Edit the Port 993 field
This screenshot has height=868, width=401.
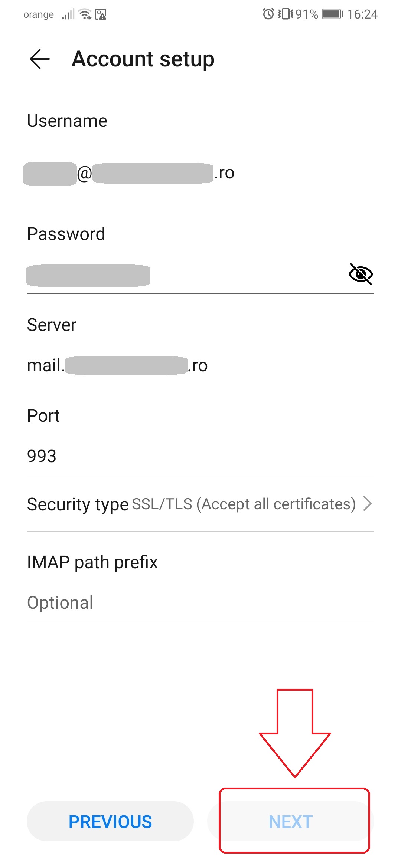pyautogui.click(x=200, y=456)
